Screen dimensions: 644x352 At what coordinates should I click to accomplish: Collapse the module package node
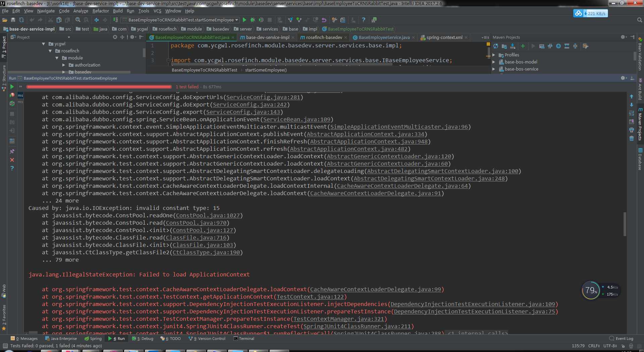point(57,58)
